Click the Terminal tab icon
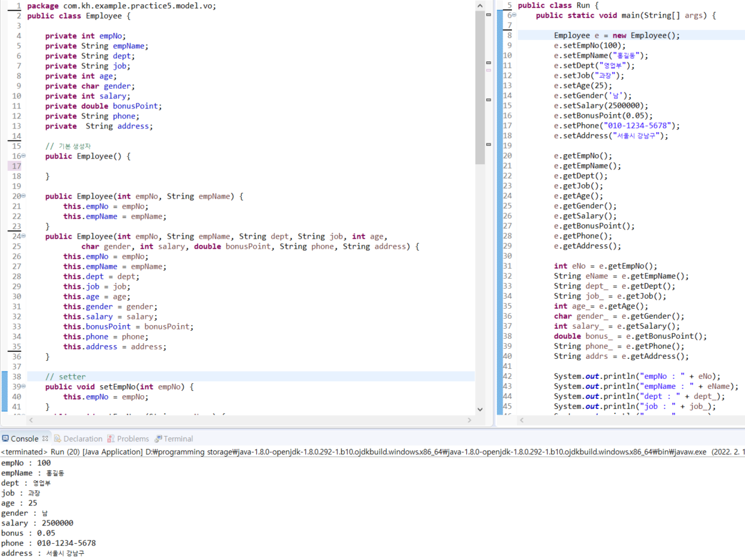This screenshot has width=745, height=560. (159, 438)
